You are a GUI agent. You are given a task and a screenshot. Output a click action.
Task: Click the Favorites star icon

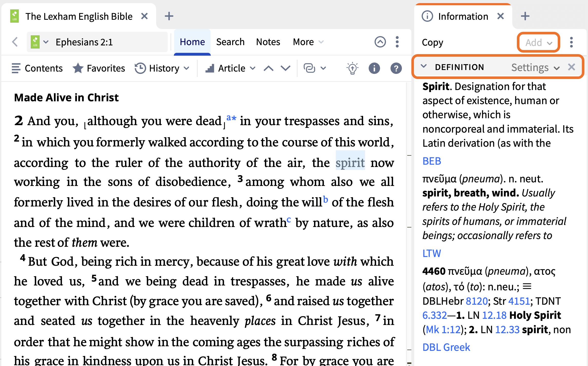tap(78, 68)
